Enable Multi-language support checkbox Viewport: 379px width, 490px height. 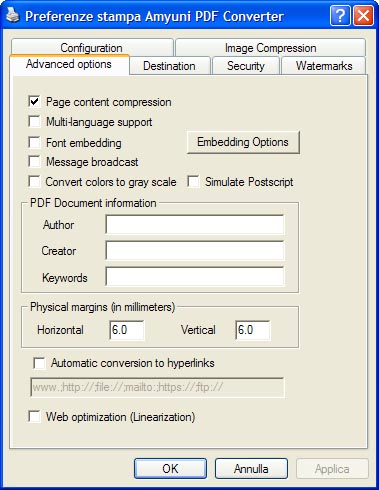[35, 122]
